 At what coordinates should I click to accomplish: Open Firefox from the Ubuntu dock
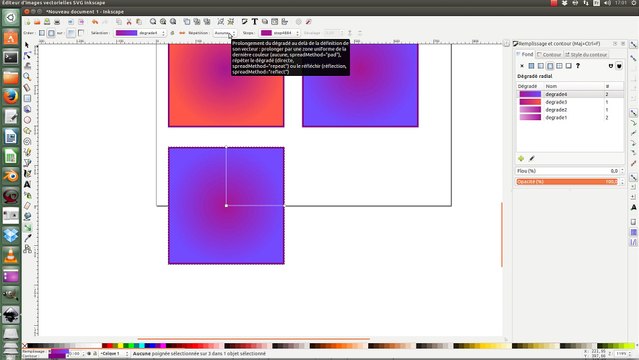11,97
